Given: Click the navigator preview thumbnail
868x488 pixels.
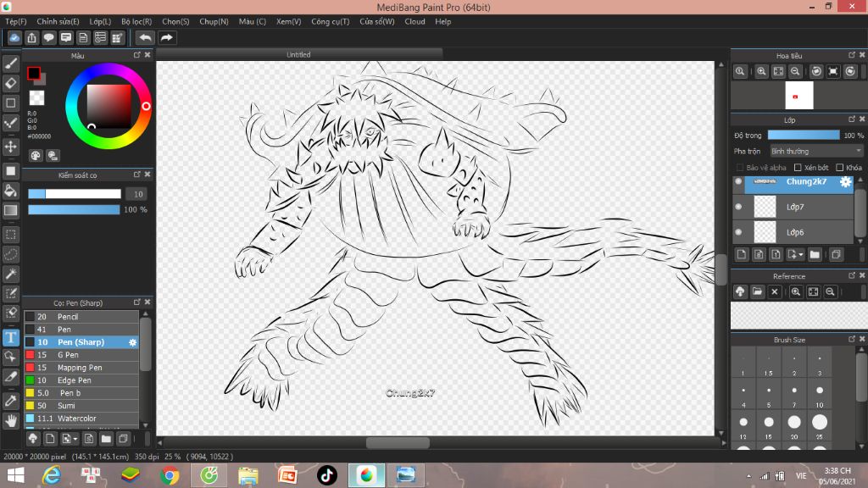Looking at the screenshot, I should pos(798,95).
